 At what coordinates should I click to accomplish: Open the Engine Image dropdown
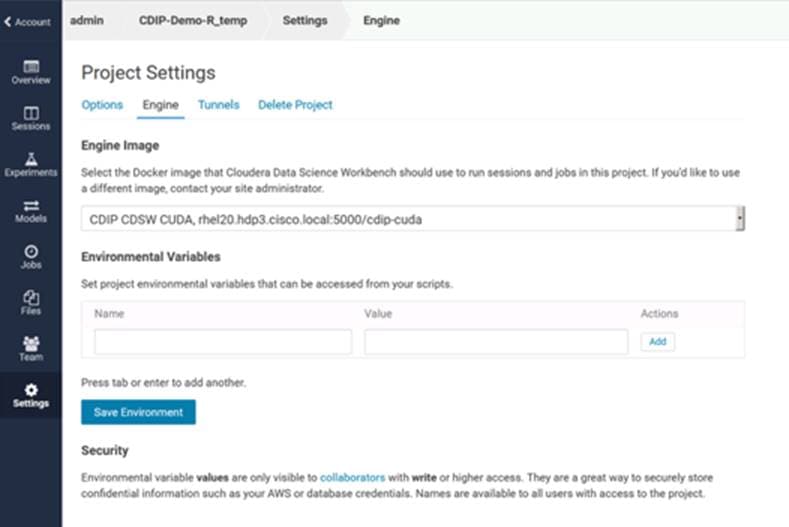click(x=413, y=219)
